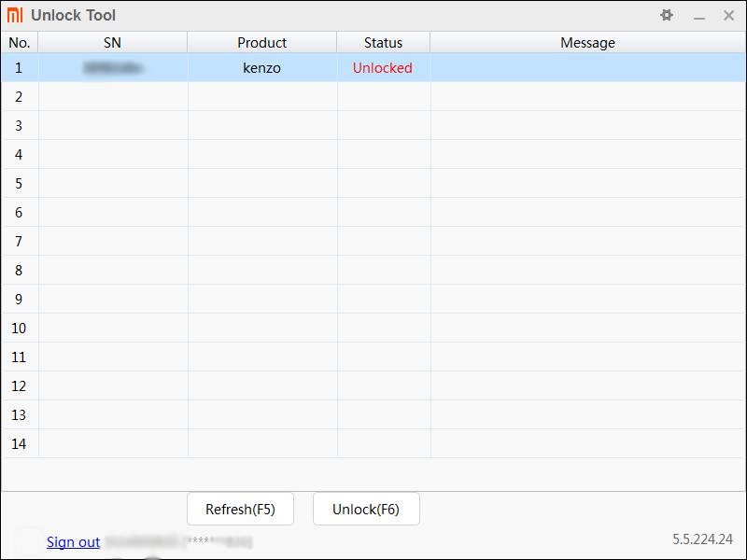The width and height of the screenshot is (747, 560).
Task: Click the red Unlocked status text
Action: click(383, 67)
